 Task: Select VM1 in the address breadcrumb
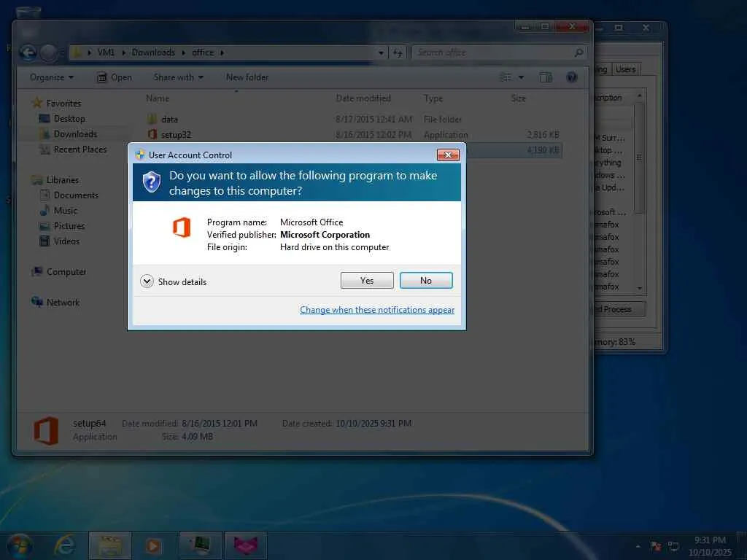tap(106, 52)
